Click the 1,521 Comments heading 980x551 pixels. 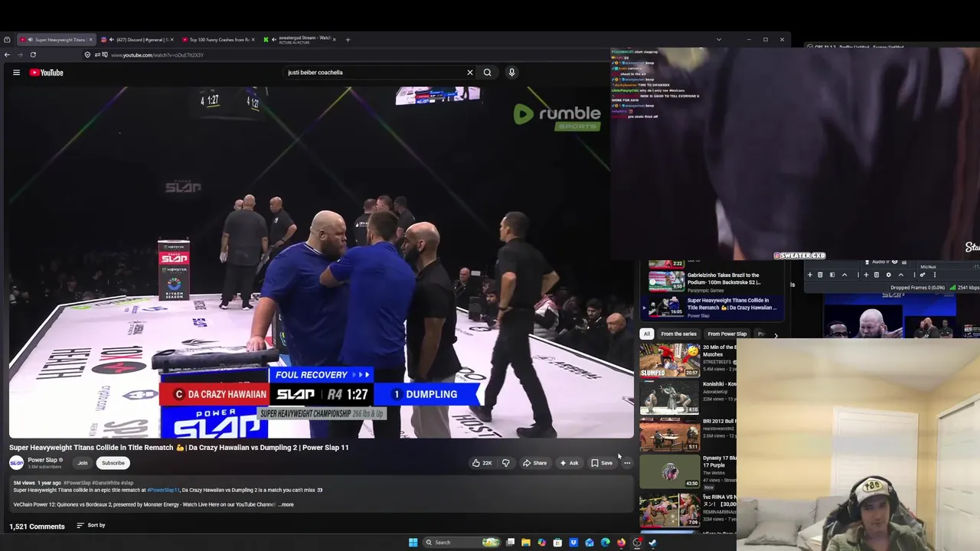click(x=37, y=527)
